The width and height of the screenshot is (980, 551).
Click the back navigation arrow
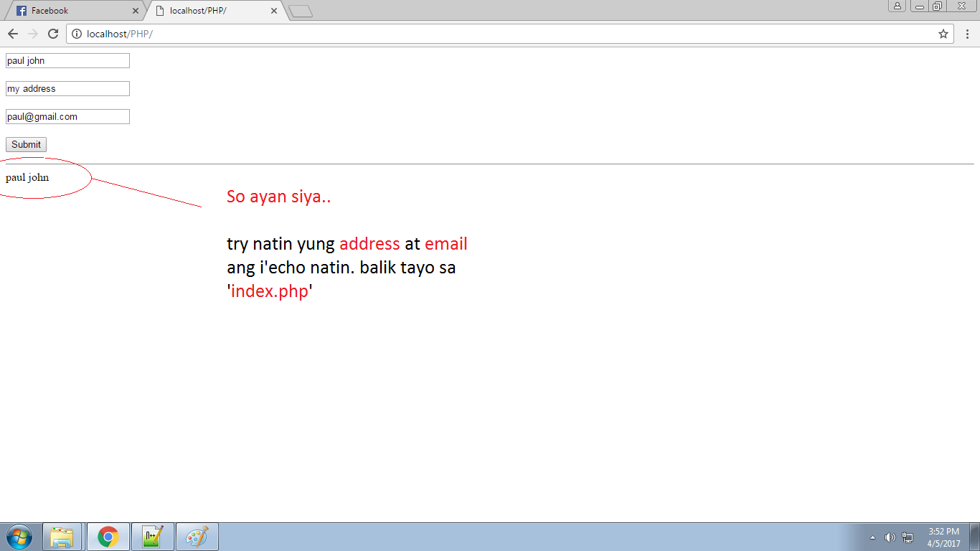click(12, 33)
